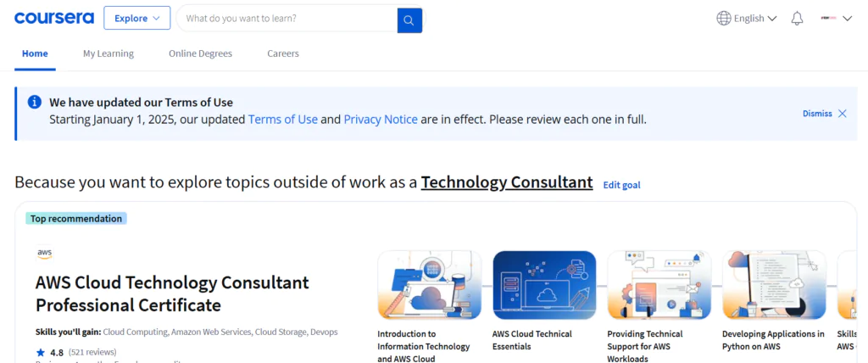The image size is (868, 363).
Task: Click the Technology Consultant goal link
Action: coord(507,182)
